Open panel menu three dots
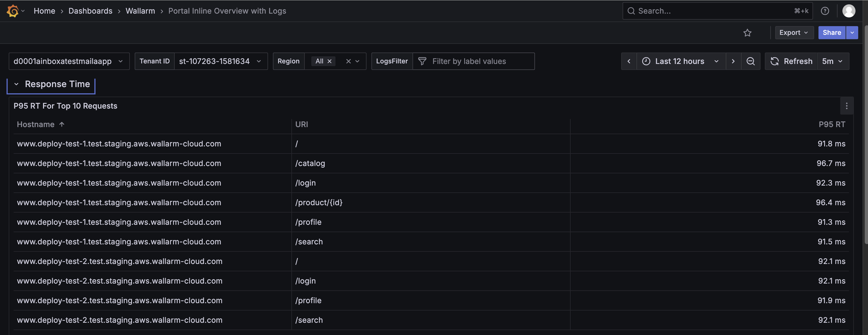This screenshot has height=335, width=868. click(x=847, y=106)
